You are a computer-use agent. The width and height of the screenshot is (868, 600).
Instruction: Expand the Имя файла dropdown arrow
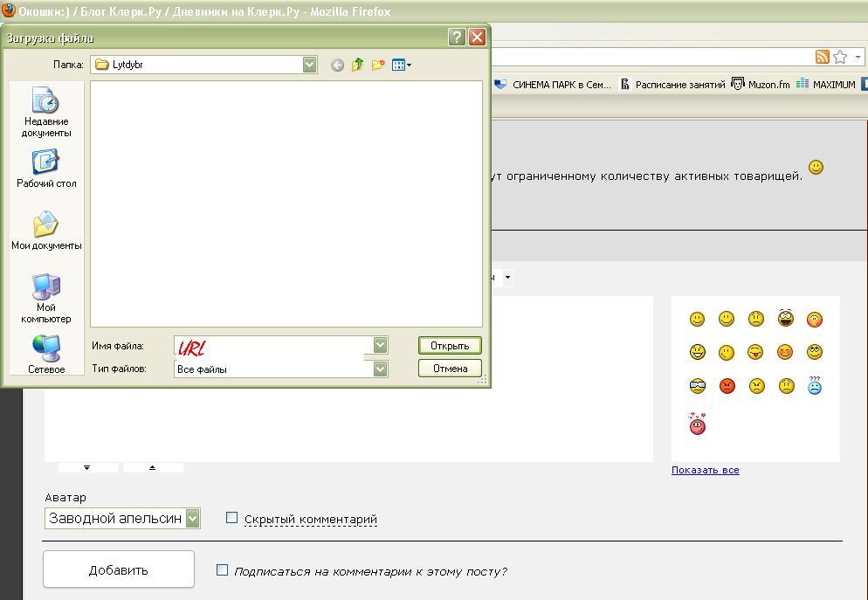[381, 345]
